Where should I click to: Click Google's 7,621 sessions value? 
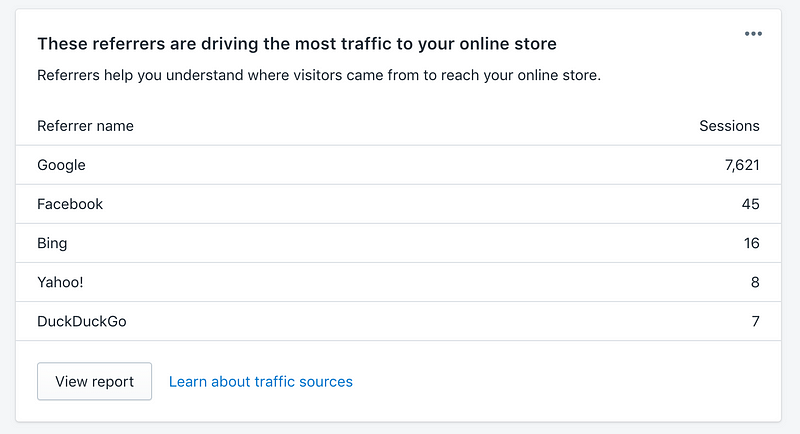(x=742, y=165)
